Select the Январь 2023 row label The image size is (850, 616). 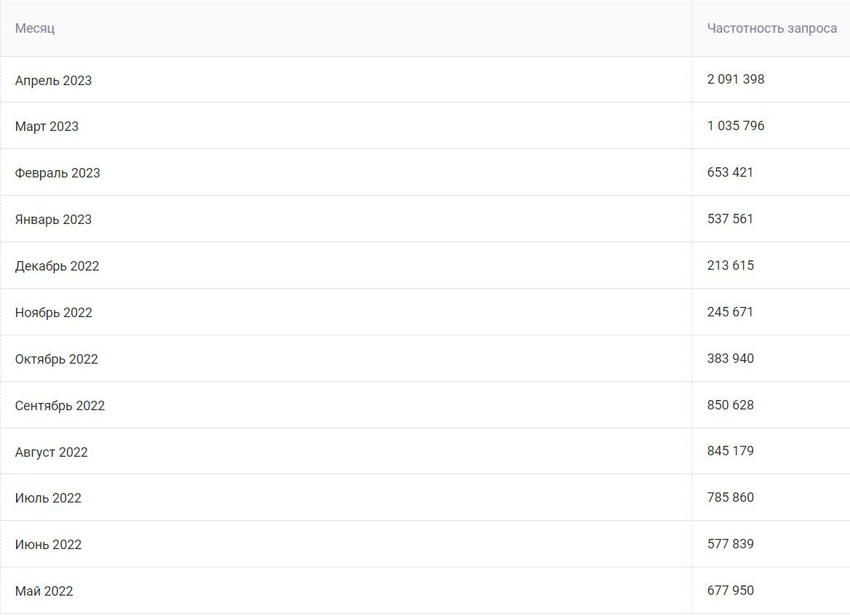click(x=53, y=220)
